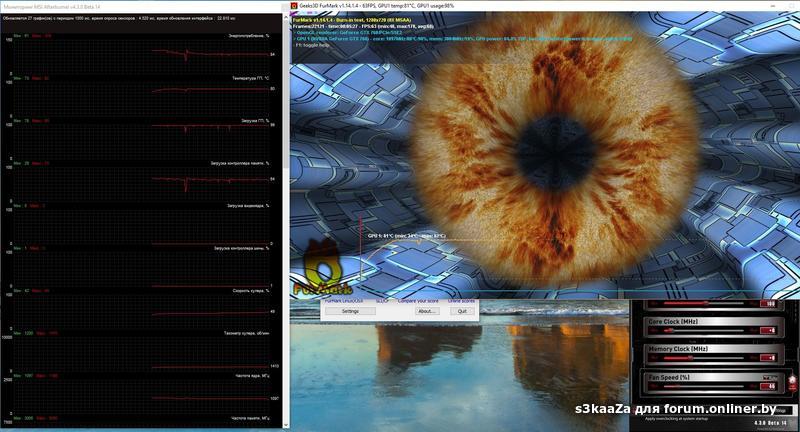Open the FurMark Linux/OSX link

pos(344,301)
